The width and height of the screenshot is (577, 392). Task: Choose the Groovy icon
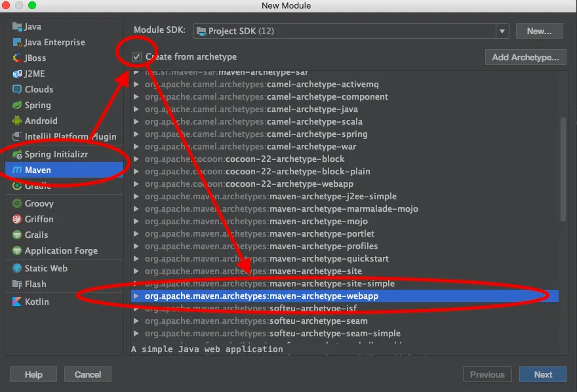click(17, 203)
